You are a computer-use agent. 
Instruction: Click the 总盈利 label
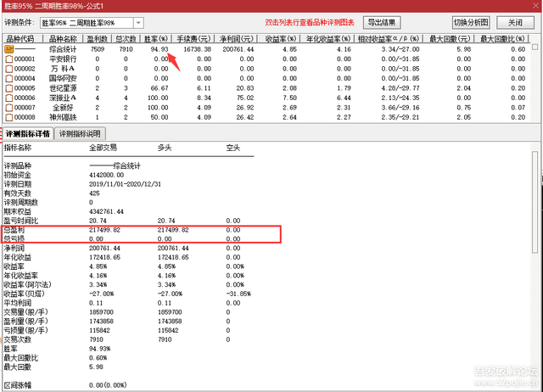pos(14,230)
